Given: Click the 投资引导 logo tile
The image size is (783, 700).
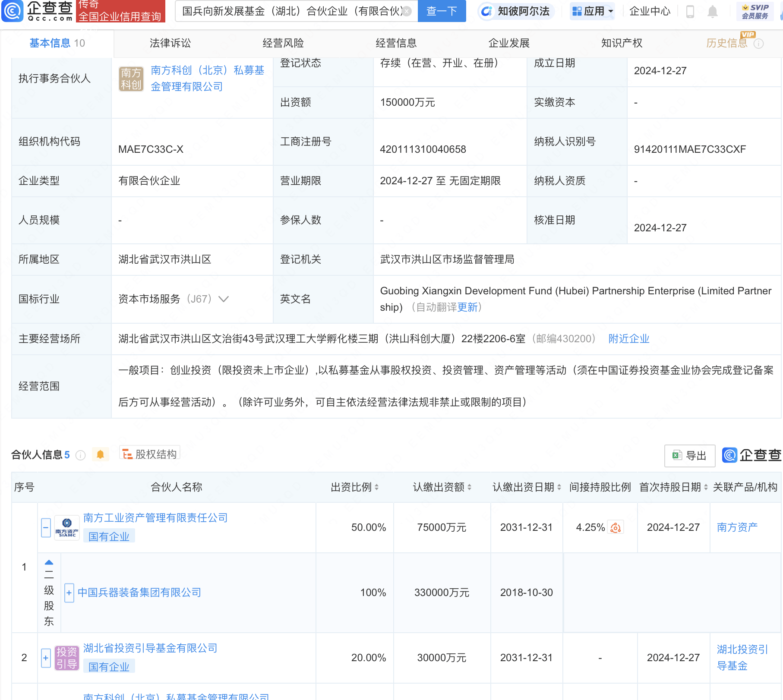Looking at the screenshot, I should (67, 658).
